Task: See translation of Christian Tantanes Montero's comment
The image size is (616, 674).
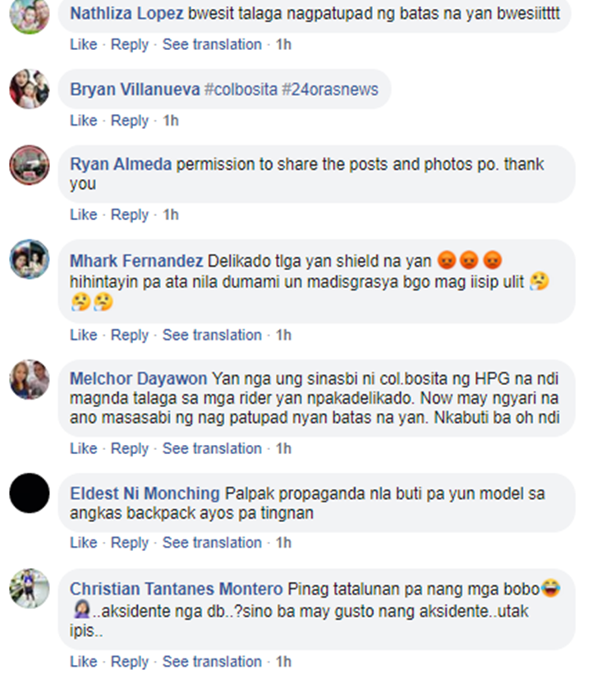Action: pyautogui.click(x=212, y=662)
